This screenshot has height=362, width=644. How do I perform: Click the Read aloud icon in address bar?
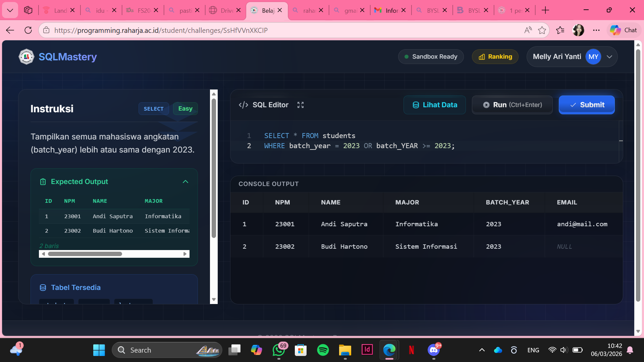tap(528, 30)
